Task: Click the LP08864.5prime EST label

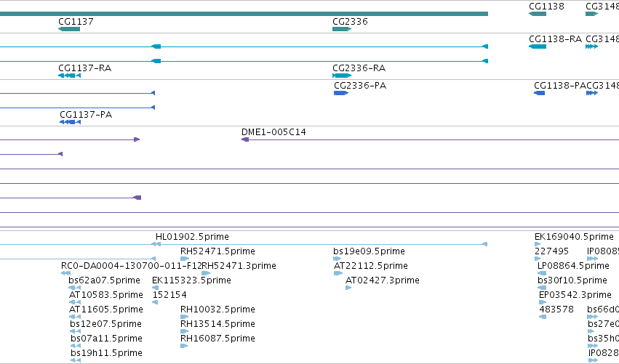Action: (573, 266)
